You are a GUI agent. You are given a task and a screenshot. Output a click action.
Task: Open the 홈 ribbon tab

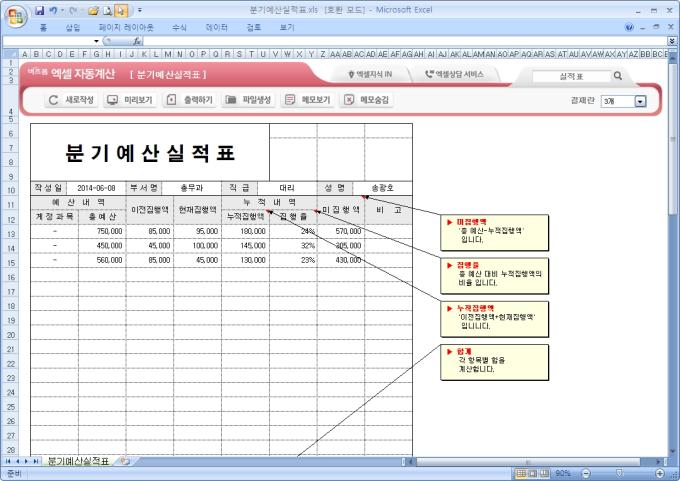click(x=43, y=27)
